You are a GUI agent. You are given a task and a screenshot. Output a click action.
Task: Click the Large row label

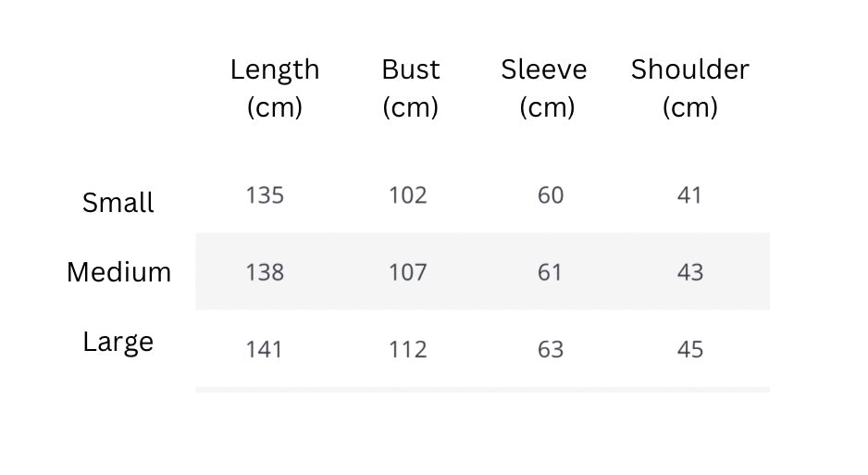point(118,342)
